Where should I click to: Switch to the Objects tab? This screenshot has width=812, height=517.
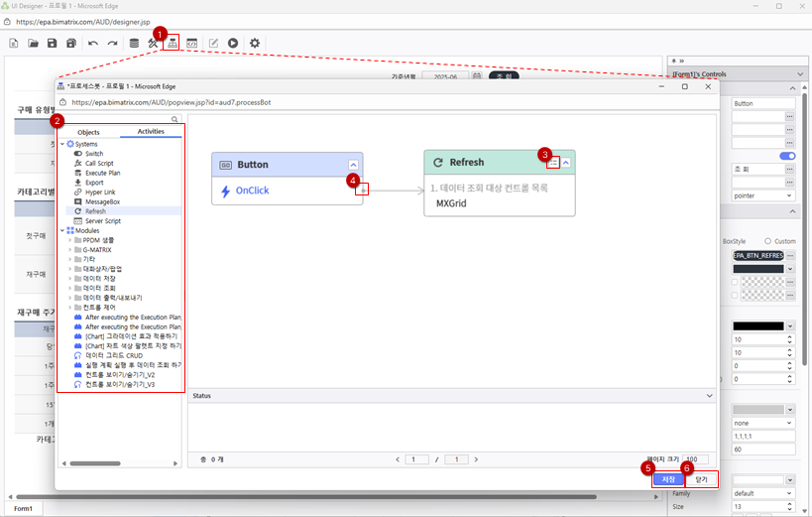coord(89,131)
